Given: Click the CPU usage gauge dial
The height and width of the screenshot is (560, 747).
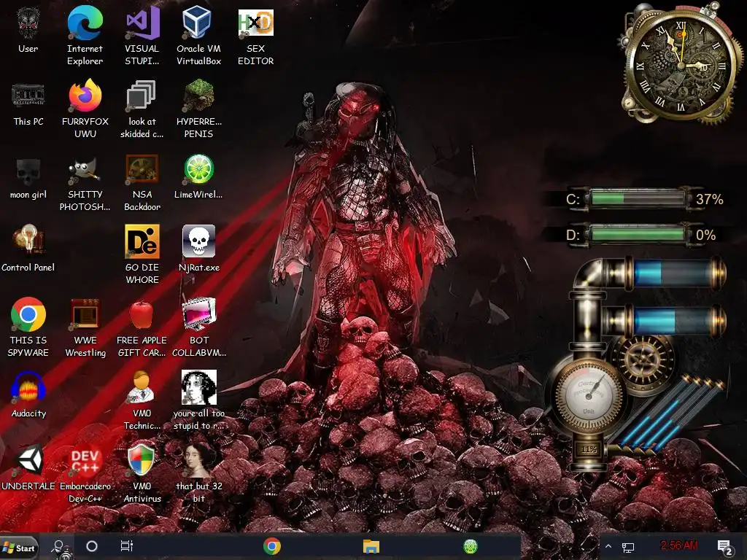Looking at the screenshot, I should pyautogui.click(x=589, y=395).
